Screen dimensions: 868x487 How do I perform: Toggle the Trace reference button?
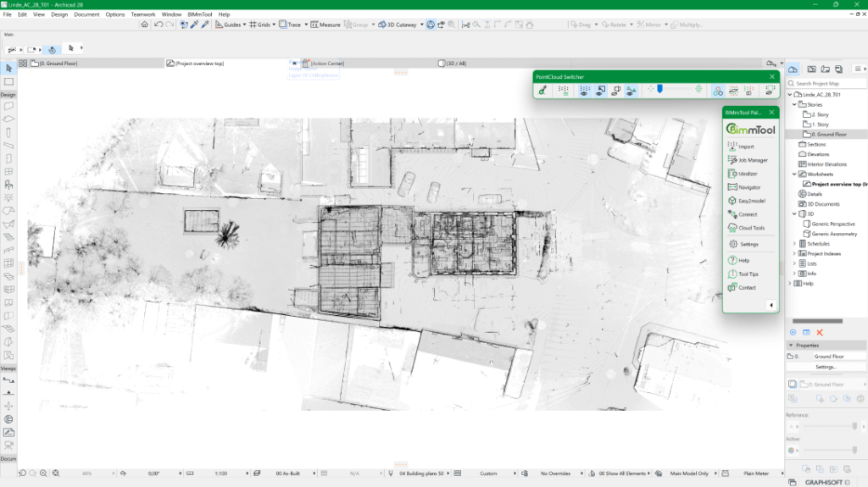pos(290,25)
